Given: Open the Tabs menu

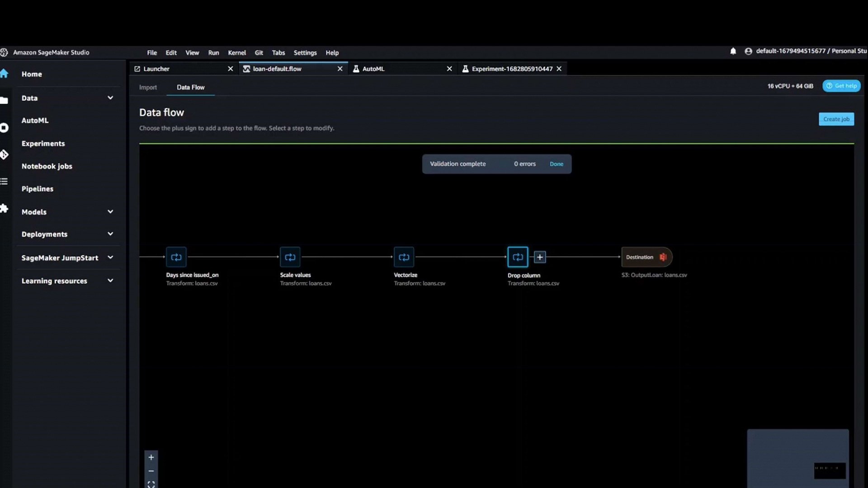Looking at the screenshot, I should click(278, 52).
